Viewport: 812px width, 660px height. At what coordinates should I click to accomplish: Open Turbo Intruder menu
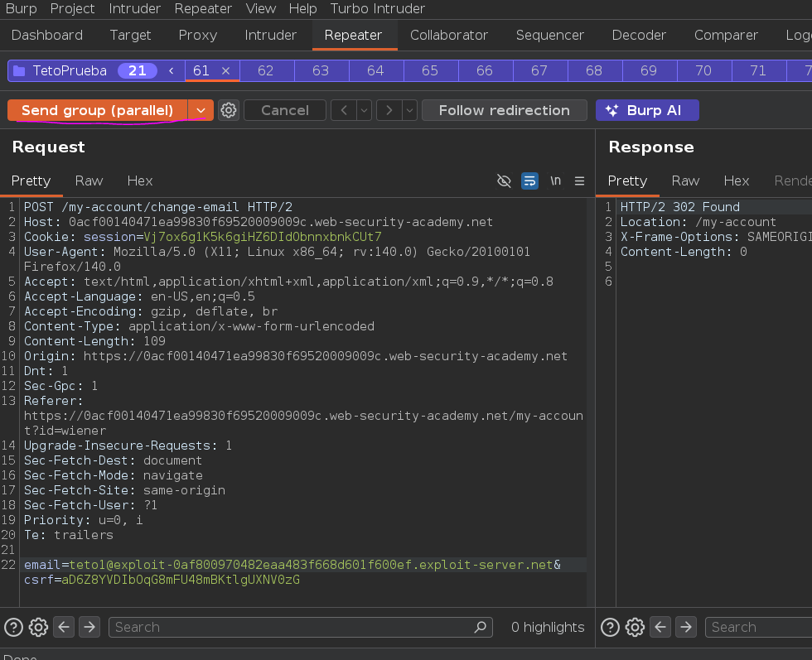click(378, 9)
